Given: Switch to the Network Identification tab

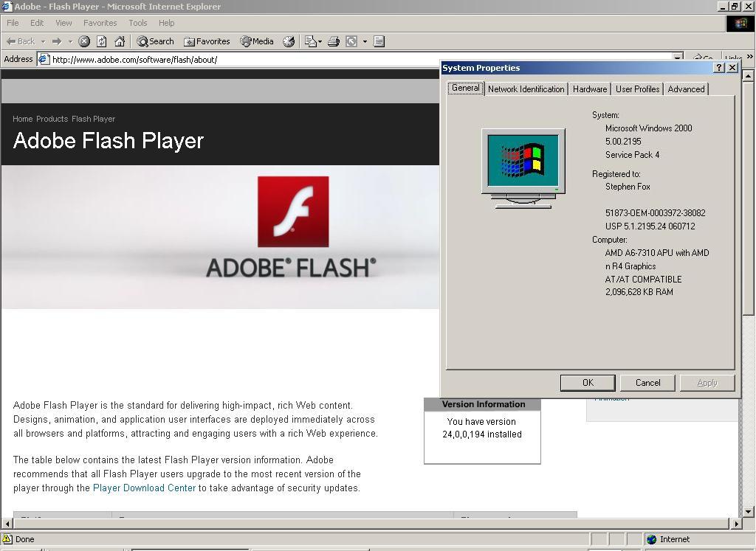Looking at the screenshot, I should (526, 89).
